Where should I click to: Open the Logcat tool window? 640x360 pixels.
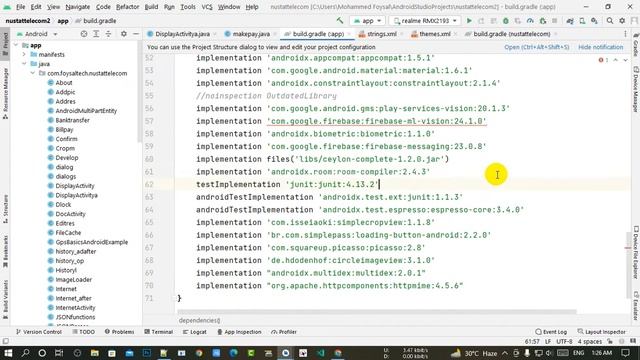[x=195, y=332]
